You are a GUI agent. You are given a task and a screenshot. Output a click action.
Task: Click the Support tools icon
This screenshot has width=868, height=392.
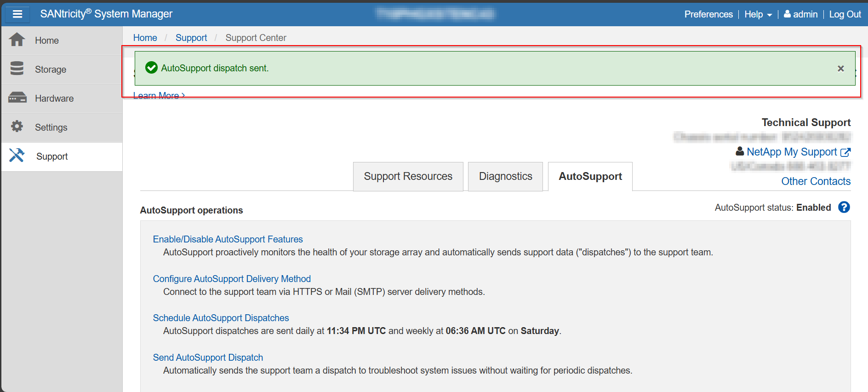pos(17,156)
